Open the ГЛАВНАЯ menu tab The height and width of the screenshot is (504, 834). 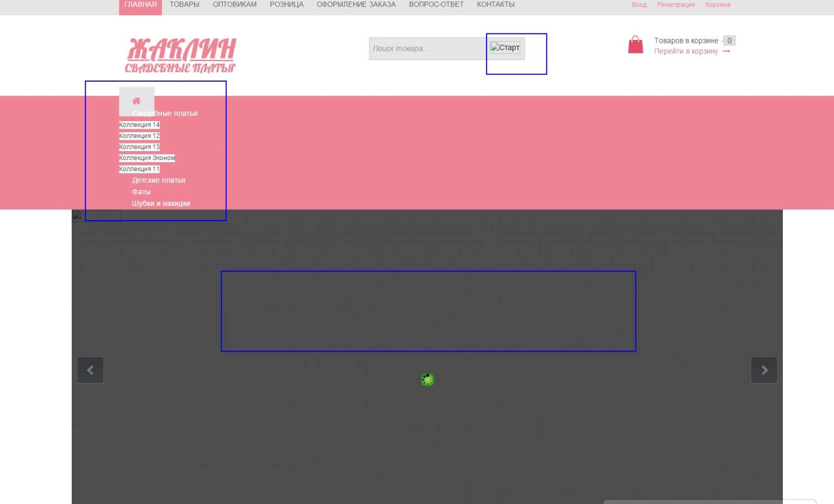click(140, 5)
